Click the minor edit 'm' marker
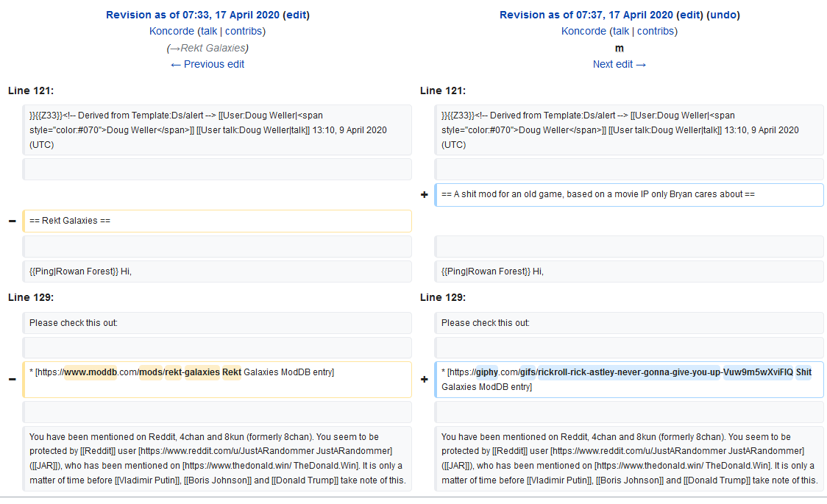This screenshot has width=827, height=504. click(x=620, y=49)
